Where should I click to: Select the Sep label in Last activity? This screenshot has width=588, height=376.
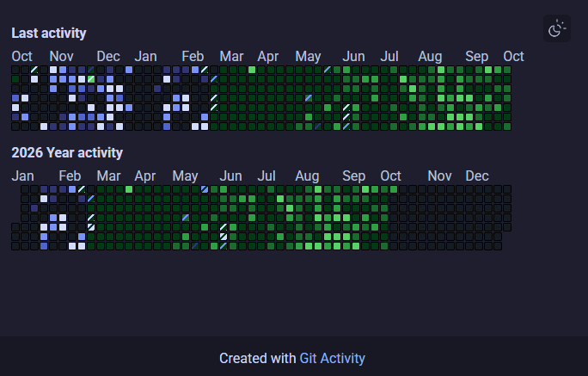tap(477, 57)
